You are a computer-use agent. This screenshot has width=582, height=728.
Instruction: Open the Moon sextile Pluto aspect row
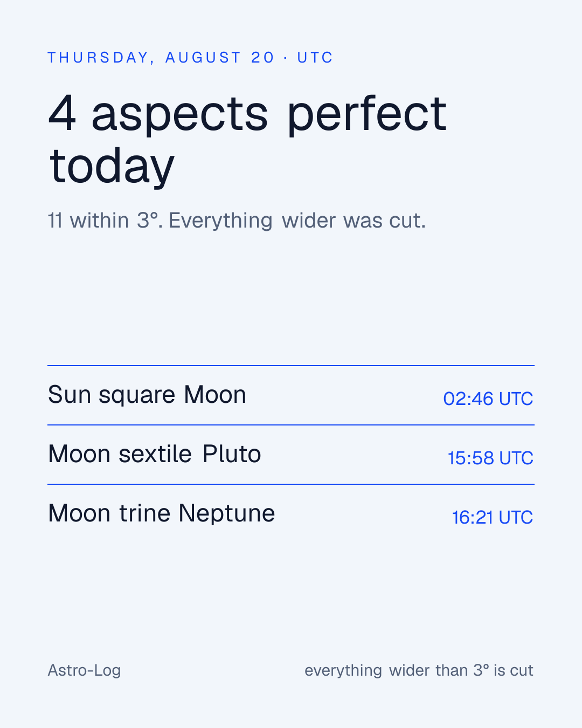(291, 455)
